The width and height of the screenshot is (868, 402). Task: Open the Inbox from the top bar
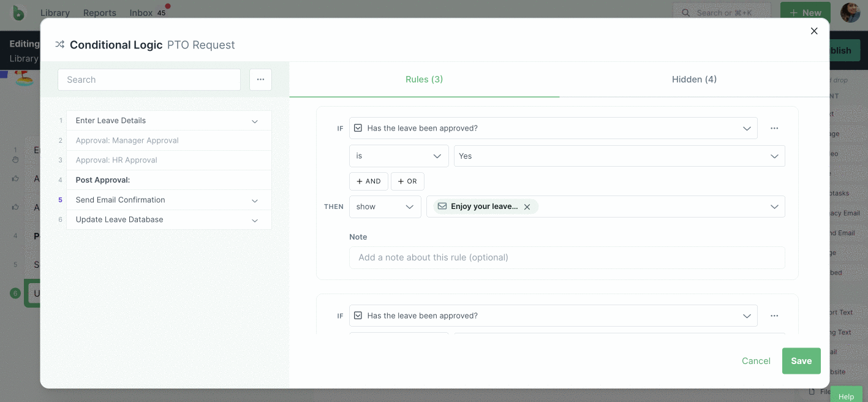point(140,12)
